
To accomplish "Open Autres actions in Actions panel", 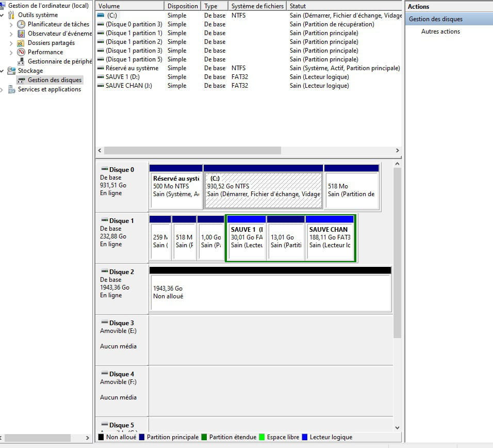I will pos(440,31).
